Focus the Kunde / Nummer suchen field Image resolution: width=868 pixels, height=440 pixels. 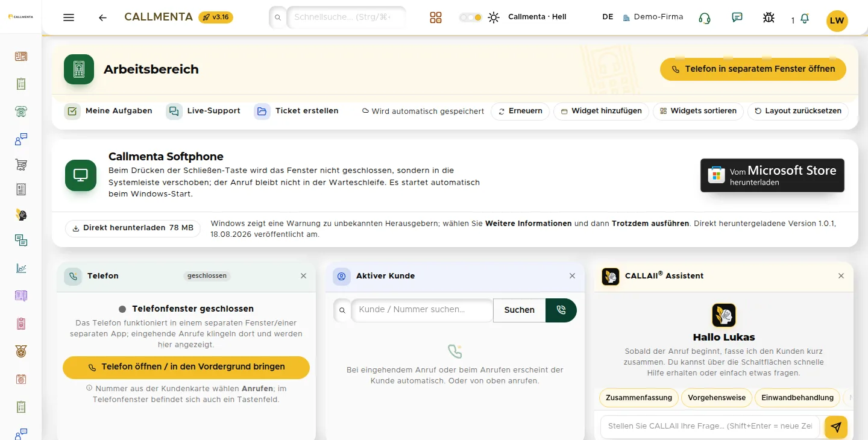tap(422, 310)
